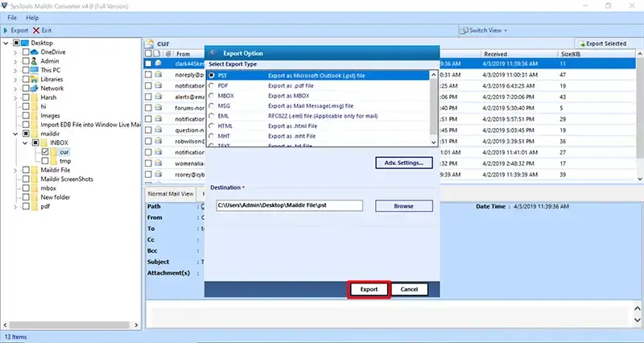Select the PDF export type radio button

click(212, 86)
